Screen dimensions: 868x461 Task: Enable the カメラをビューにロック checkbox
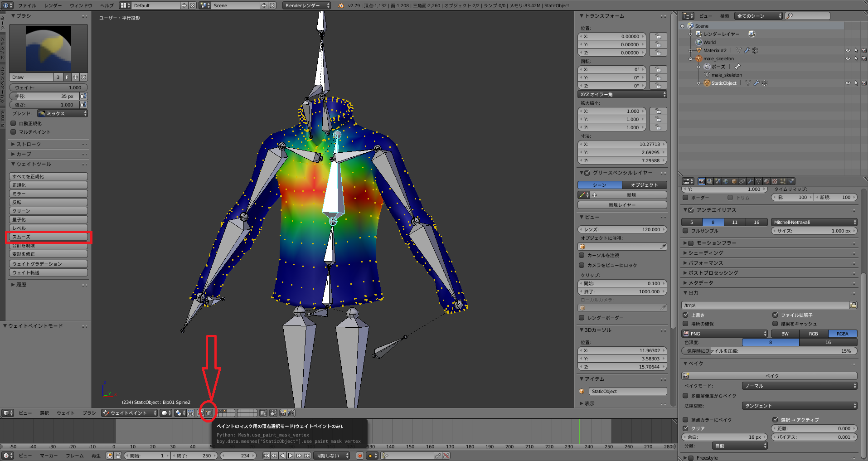[x=582, y=265]
